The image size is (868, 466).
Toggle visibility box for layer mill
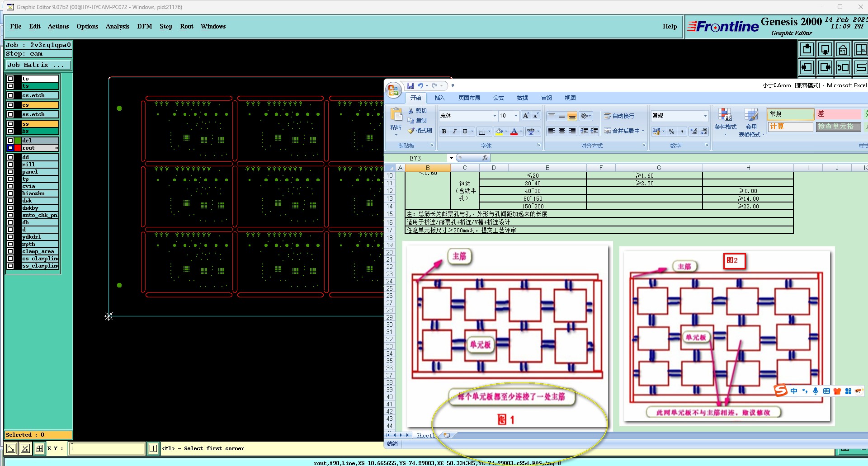(10, 165)
